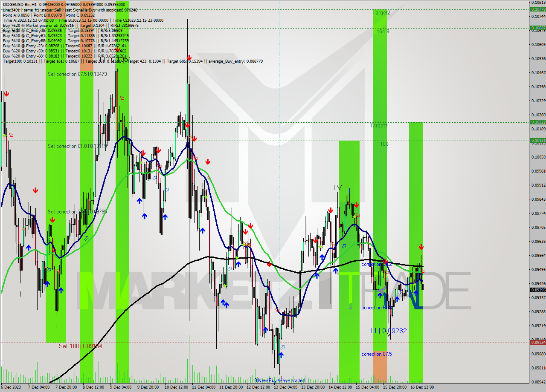
Task: Select the 0.09288 price axis value
Action: [538, 311]
